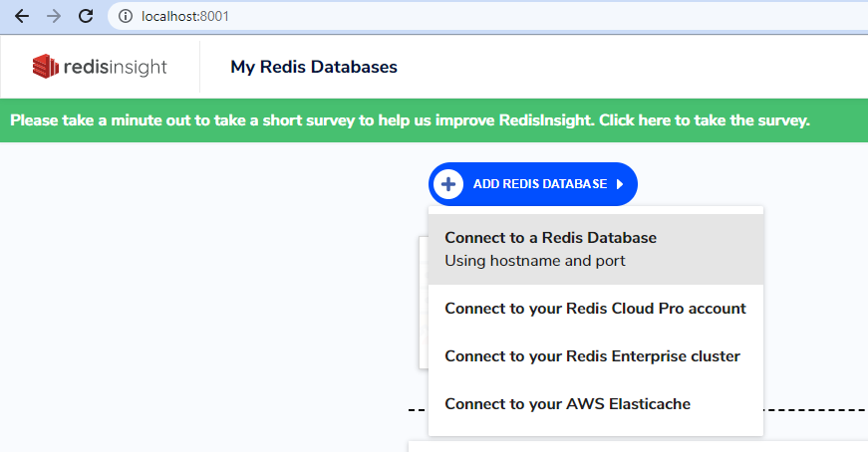Choose Connect to your Redis Enterprise cluster
The height and width of the screenshot is (452, 868).
pos(596,355)
